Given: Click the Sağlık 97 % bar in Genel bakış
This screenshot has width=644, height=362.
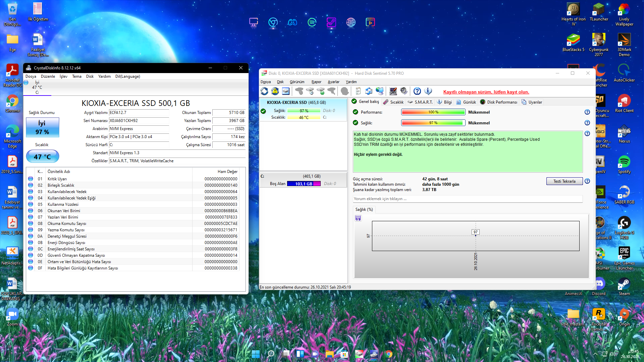Looking at the screenshot, I should 433,123.
